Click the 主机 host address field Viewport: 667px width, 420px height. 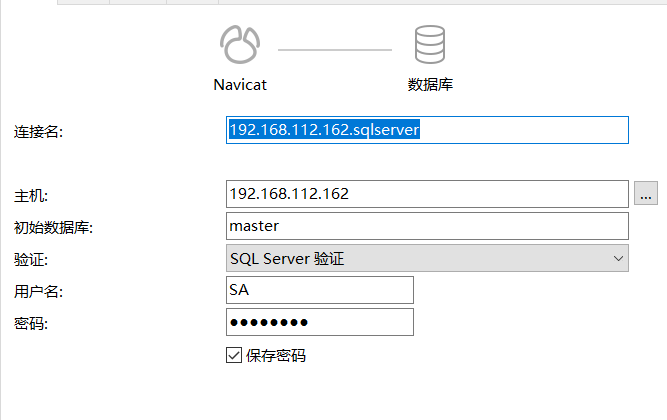click(427, 194)
